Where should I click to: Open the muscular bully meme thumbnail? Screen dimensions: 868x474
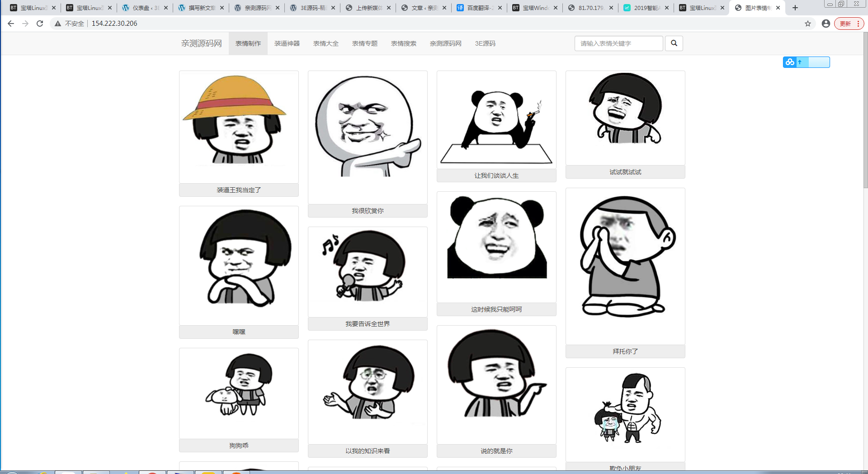(625, 414)
